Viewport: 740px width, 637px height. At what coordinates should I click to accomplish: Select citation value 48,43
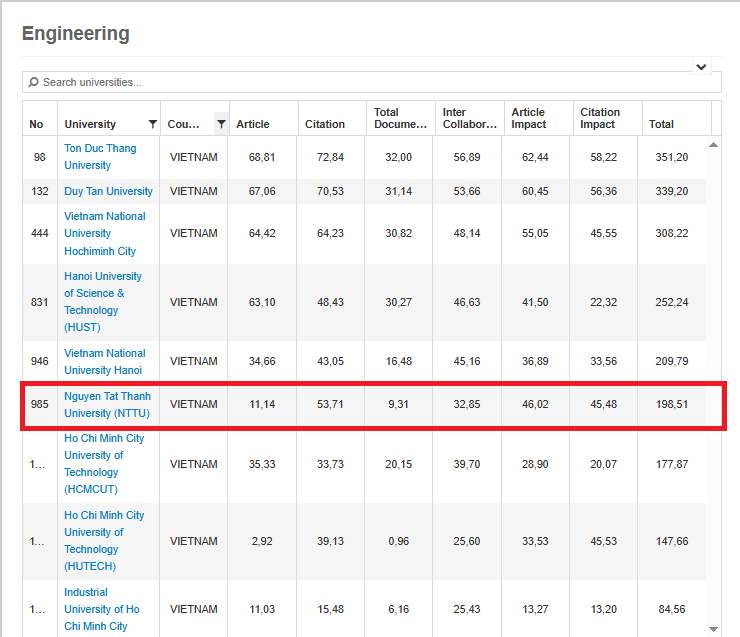(330, 302)
